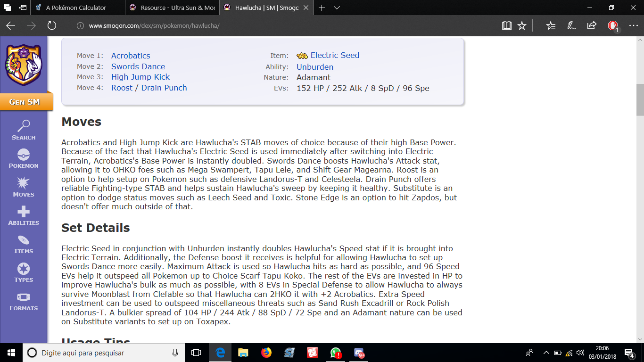The width and height of the screenshot is (644, 362).
Task: Open the Gen SM generation selector
Action: pos(25,102)
